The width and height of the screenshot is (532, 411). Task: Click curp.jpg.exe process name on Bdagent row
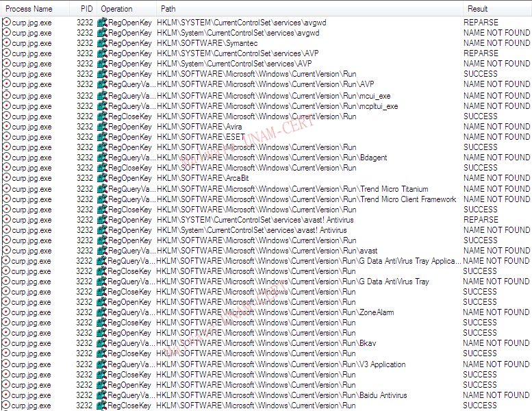tap(31, 158)
